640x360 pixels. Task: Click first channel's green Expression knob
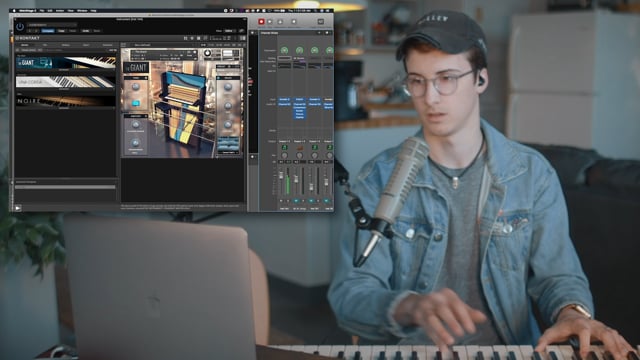tap(284, 50)
